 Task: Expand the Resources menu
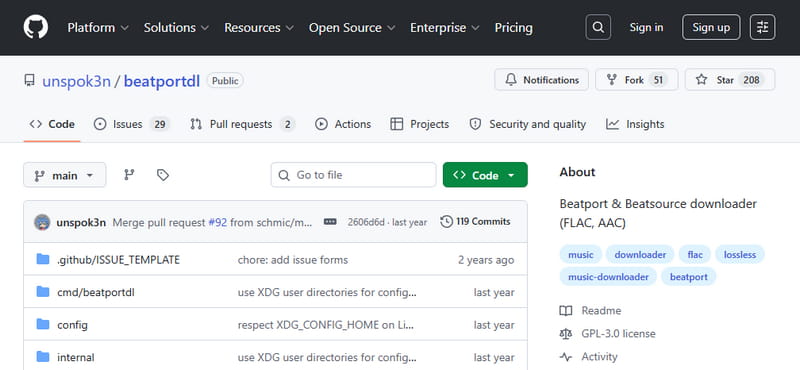click(259, 28)
